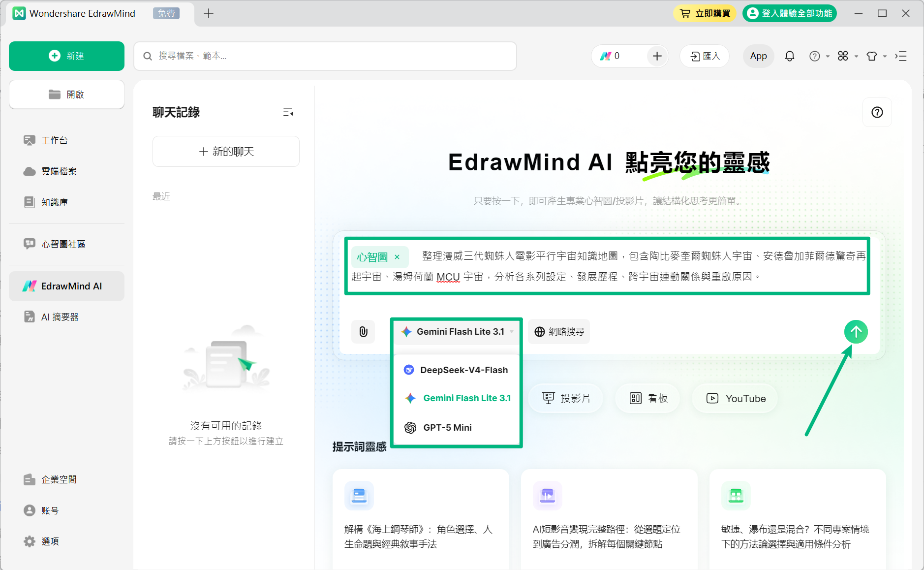Collapse the 聊天記錄 panel icon

[288, 112]
